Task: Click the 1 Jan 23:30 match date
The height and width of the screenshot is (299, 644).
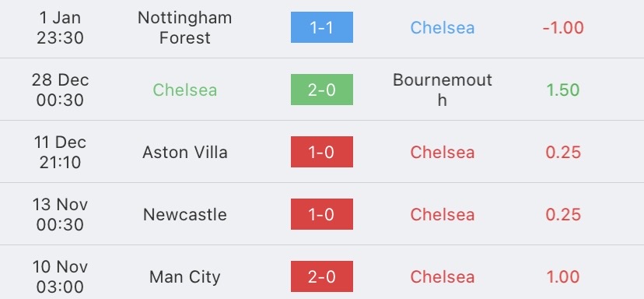Action: tap(60, 27)
